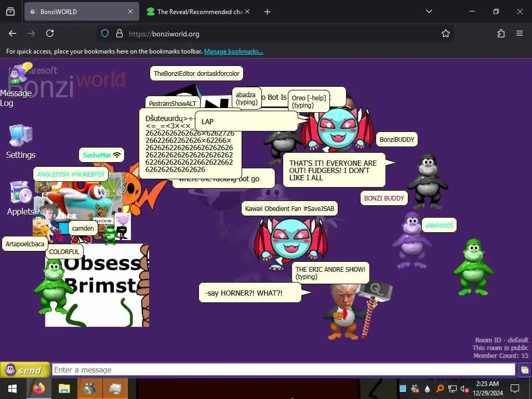Bookmark this page with the star
Screen dimensions: 532x399
[x=445, y=34]
